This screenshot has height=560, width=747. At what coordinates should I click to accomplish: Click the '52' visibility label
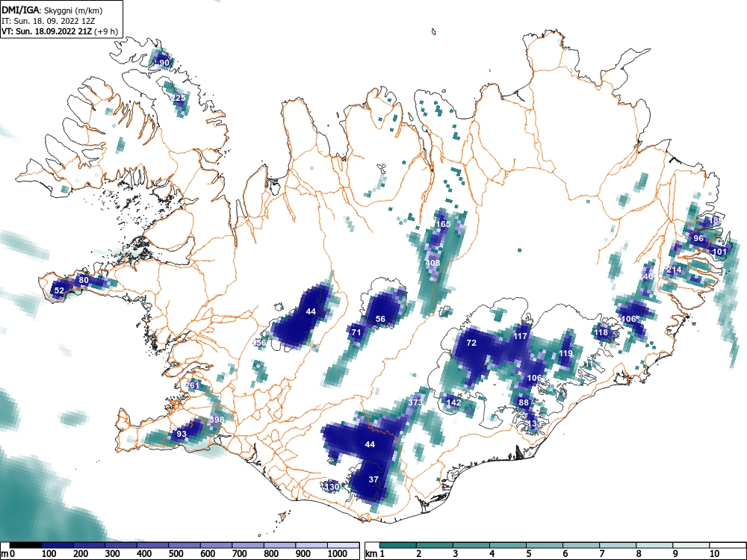[59, 290]
